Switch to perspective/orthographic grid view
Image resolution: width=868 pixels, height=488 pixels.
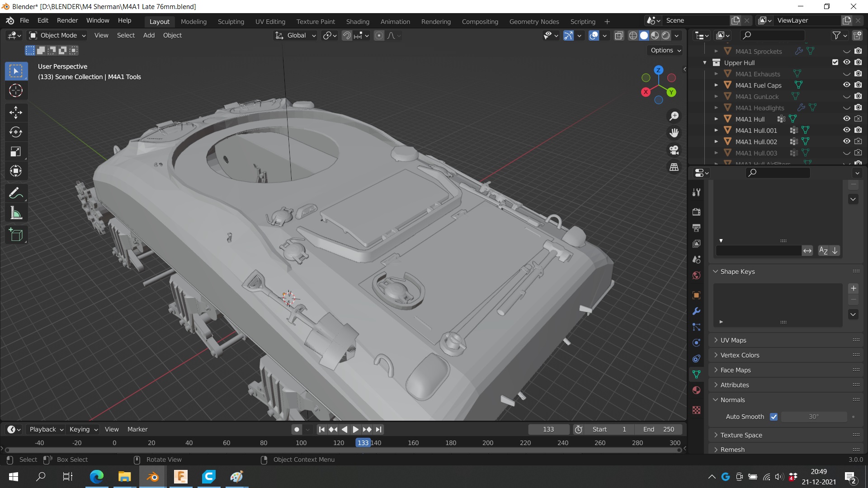click(674, 167)
